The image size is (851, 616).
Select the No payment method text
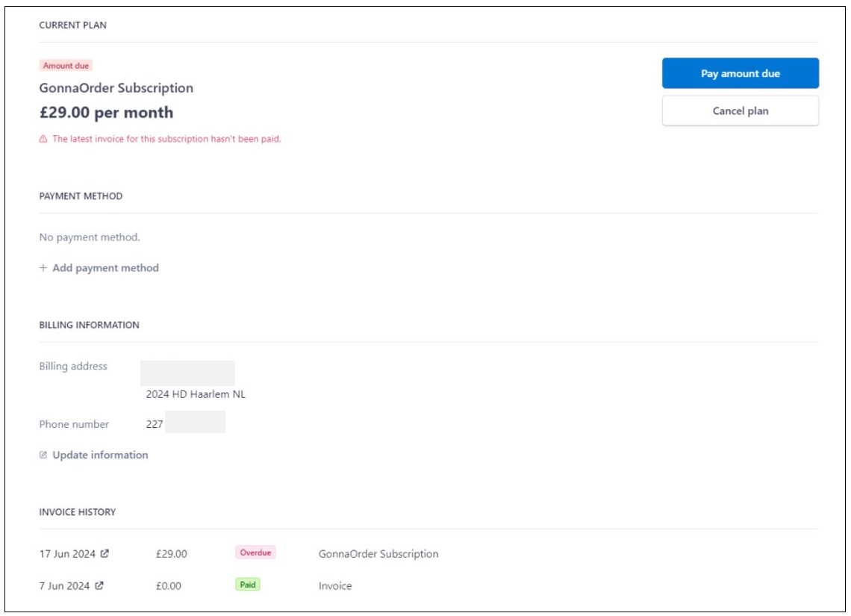coord(90,237)
